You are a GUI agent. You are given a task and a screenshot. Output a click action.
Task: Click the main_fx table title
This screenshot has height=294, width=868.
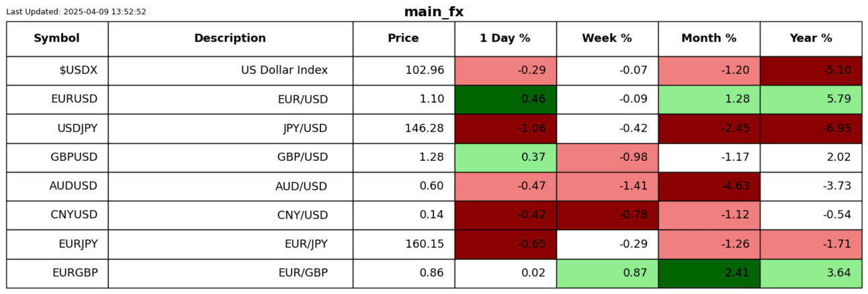click(x=433, y=12)
